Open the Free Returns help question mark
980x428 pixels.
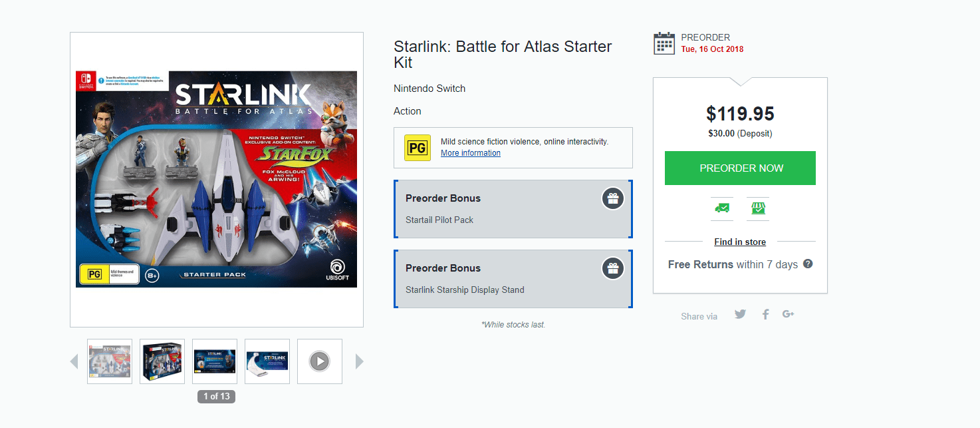pos(808,264)
